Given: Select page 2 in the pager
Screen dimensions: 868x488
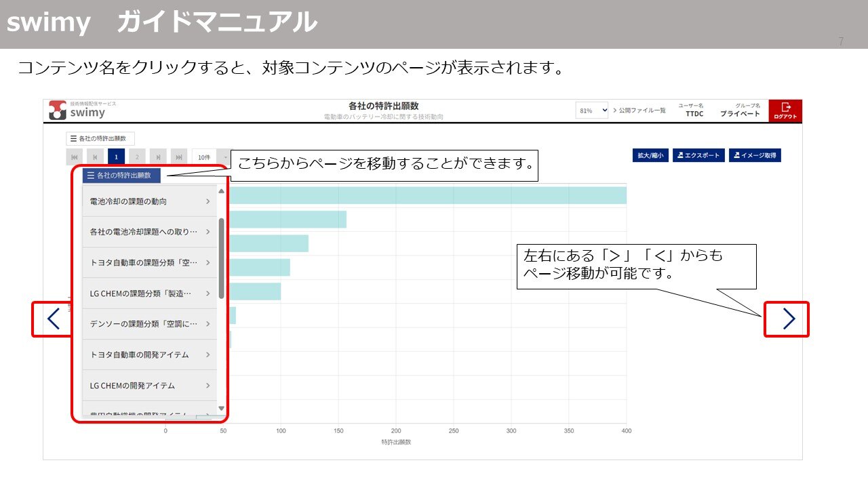Looking at the screenshot, I should 137,157.
